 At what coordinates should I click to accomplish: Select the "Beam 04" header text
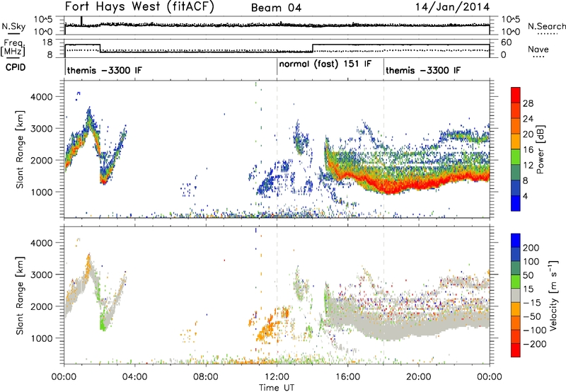coord(276,8)
